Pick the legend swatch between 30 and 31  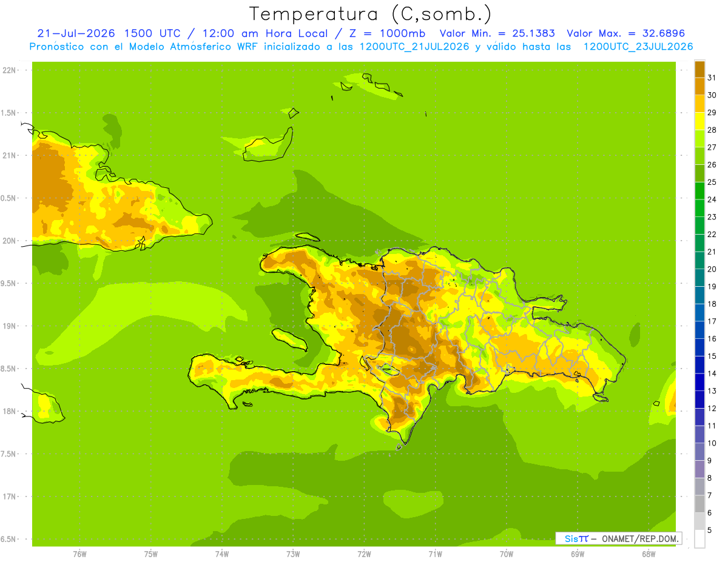699,85
